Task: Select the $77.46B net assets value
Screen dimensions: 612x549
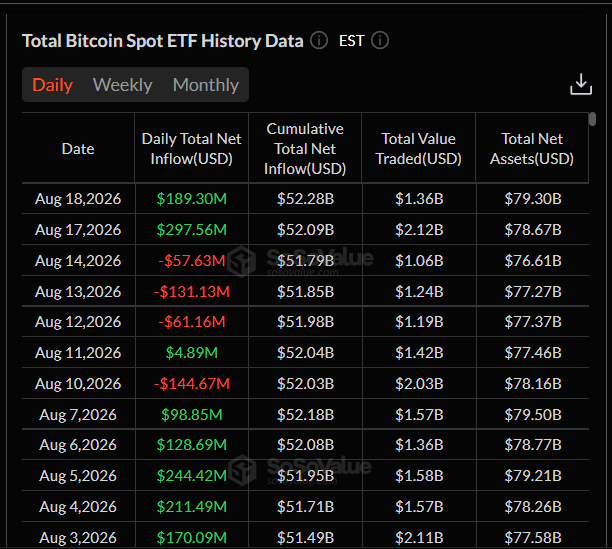Action: (533, 352)
